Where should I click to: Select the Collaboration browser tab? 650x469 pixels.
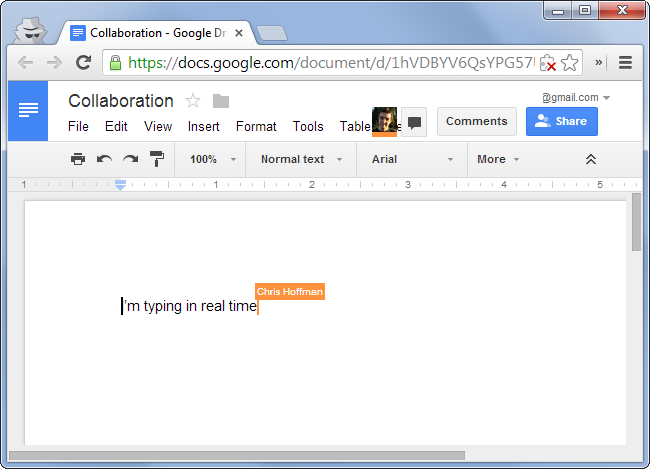tap(158, 33)
